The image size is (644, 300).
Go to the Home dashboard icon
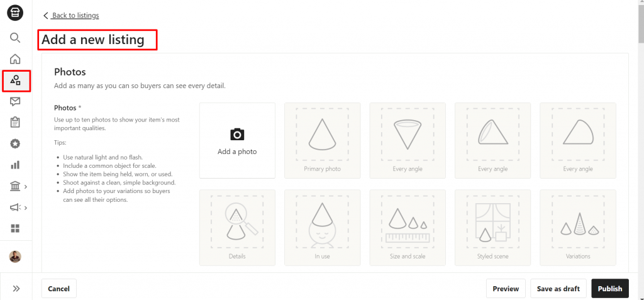(x=15, y=58)
